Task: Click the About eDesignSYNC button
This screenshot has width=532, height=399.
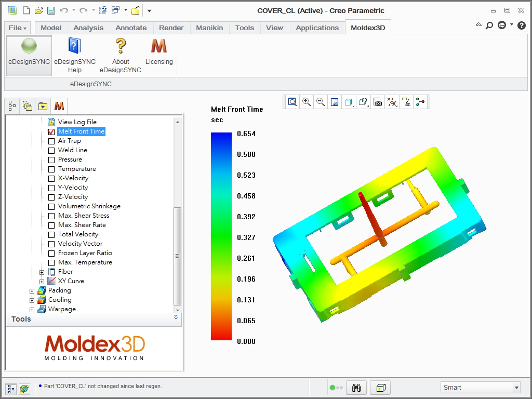Action: pyautogui.click(x=121, y=56)
